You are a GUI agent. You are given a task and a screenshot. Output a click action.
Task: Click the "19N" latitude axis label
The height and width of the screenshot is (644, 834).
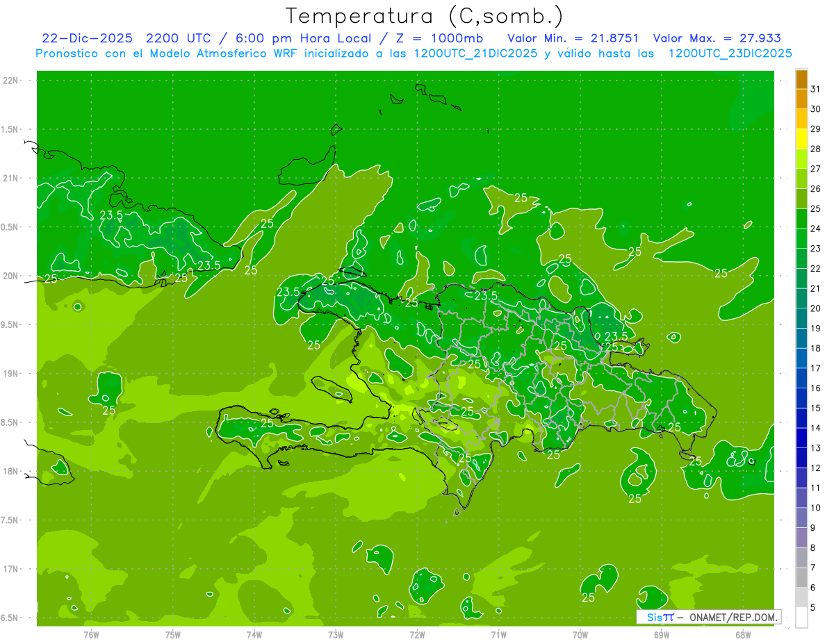11,374
